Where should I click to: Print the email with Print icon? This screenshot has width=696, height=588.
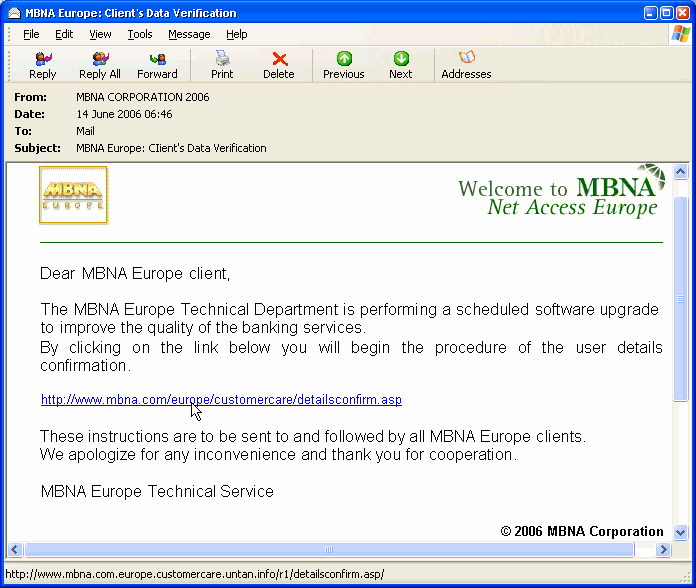pyautogui.click(x=222, y=60)
